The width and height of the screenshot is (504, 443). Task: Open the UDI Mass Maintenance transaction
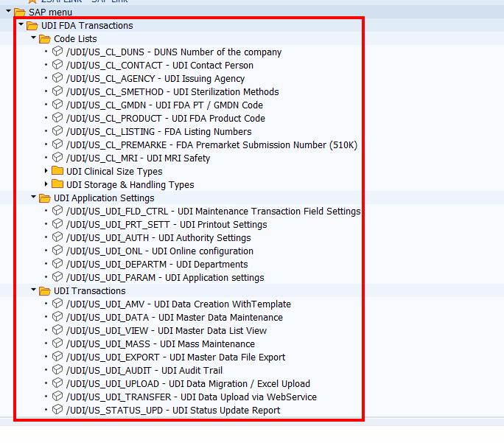click(x=161, y=344)
